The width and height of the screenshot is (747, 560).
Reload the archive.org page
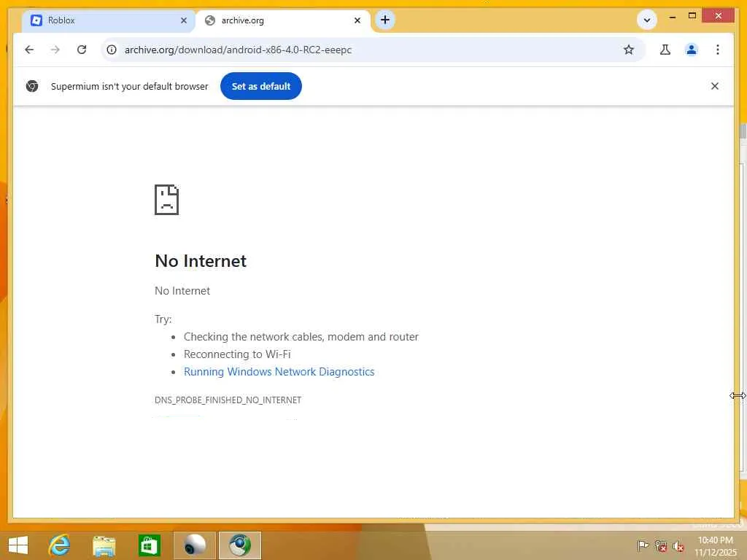[82, 50]
